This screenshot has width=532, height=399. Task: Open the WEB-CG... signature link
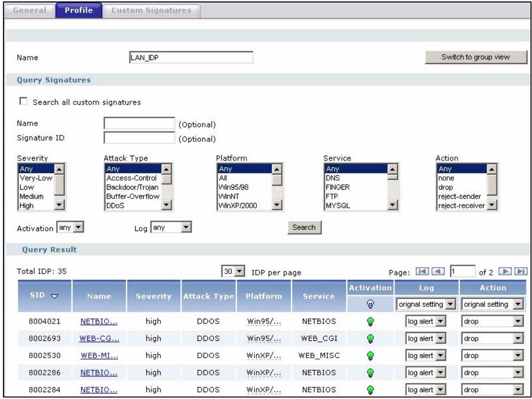click(99, 338)
